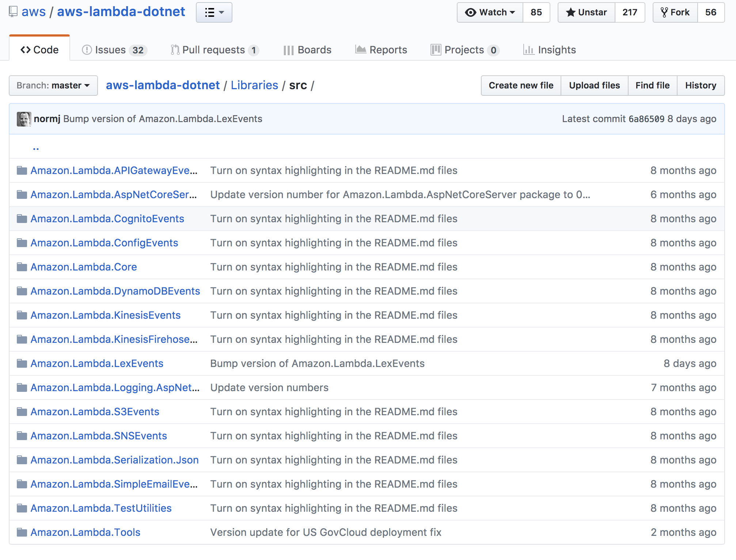The height and width of the screenshot is (560, 736).
Task: Open the History of this directory
Action: 701,86
